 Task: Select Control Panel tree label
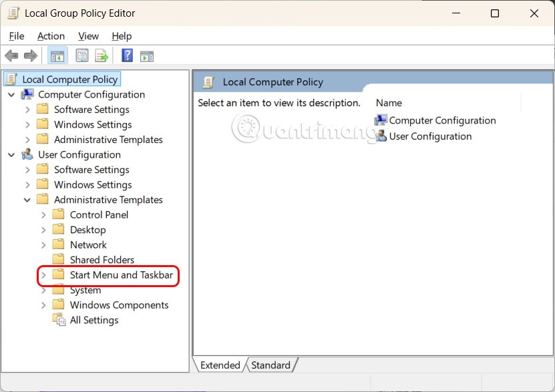pos(99,215)
